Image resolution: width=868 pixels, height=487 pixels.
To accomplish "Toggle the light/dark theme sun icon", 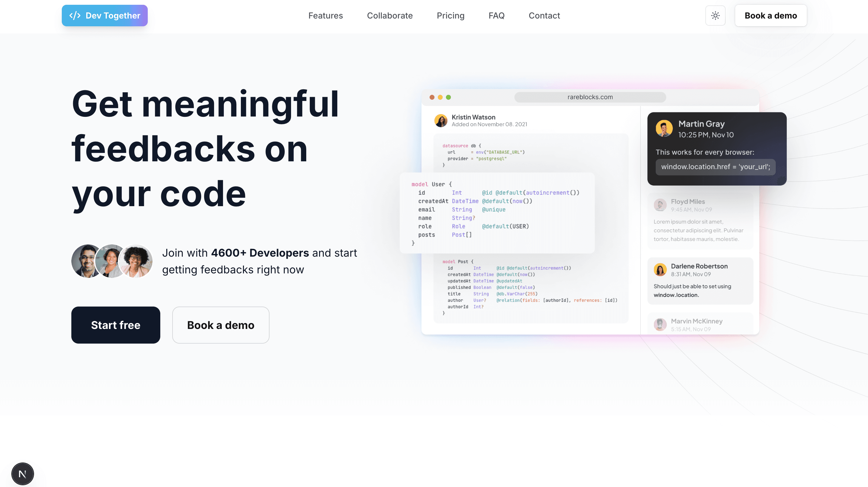I will pos(715,16).
